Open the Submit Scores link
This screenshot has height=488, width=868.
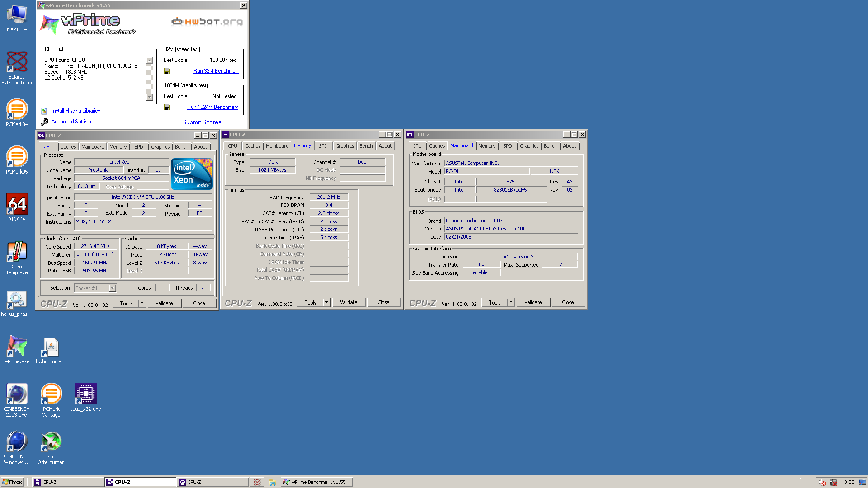click(x=202, y=122)
